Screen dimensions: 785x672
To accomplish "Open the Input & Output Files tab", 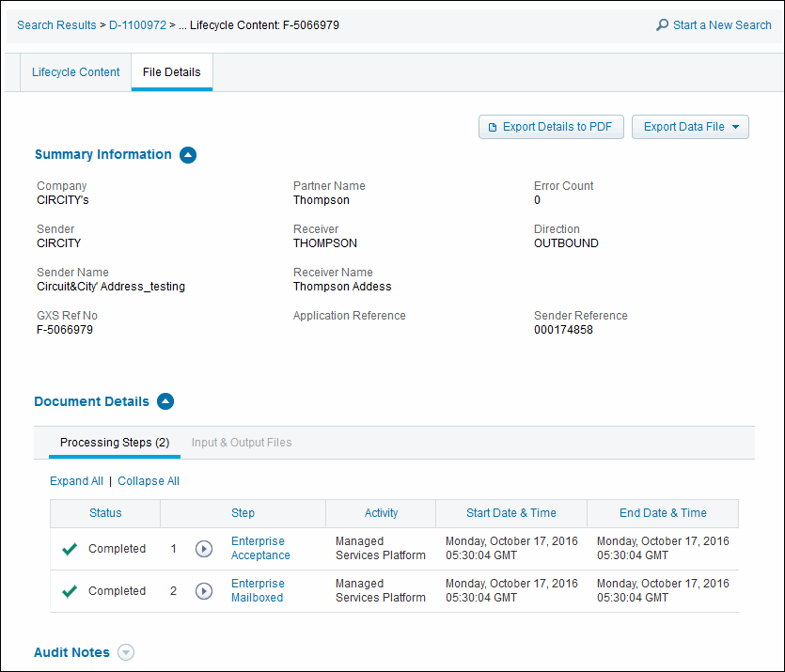I will coord(242,443).
